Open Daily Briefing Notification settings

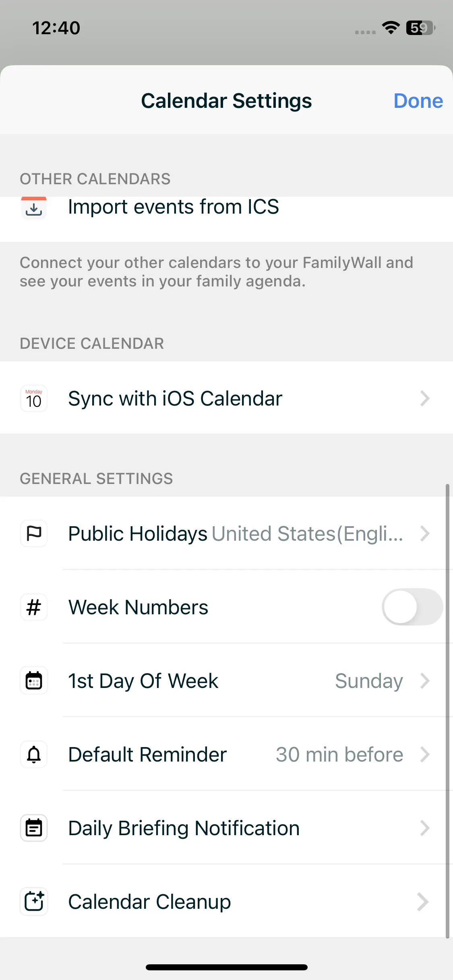[184, 828]
